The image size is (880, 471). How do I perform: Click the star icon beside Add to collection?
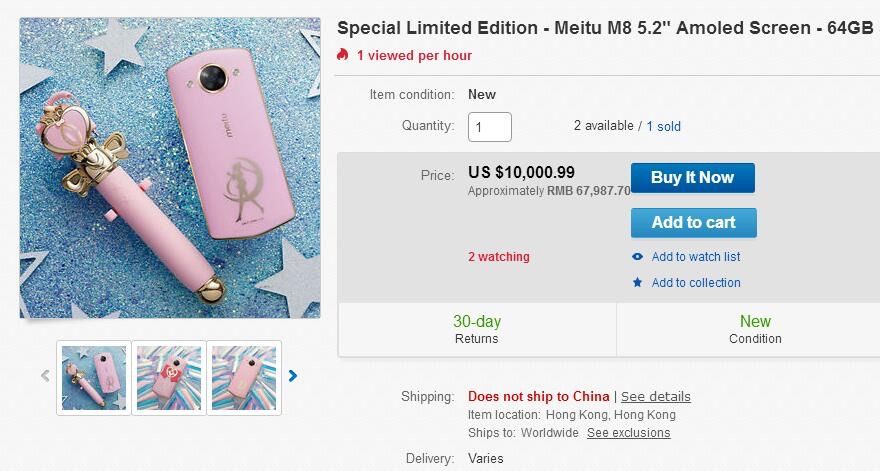(638, 283)
